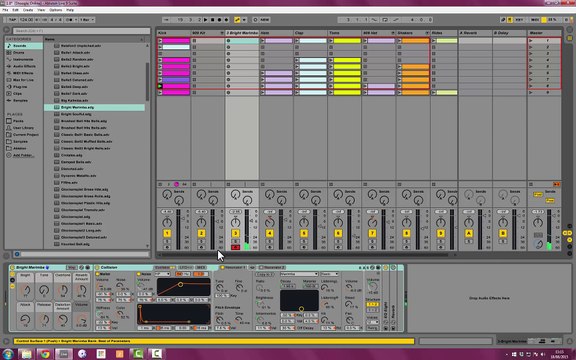Open resonator quality dropdown showing Basic
Image resolution: width=576 pixels, height=360 pixels.
[x=329, y=274]
